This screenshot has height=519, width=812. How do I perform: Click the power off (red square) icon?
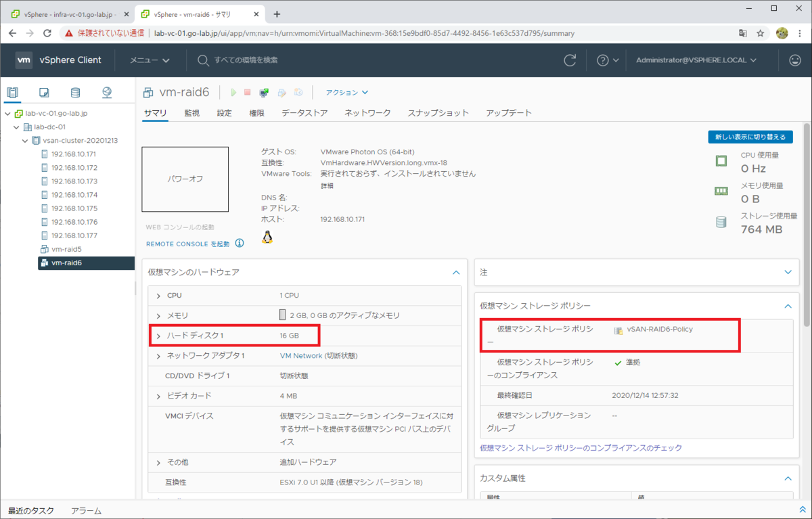(248, 92)
